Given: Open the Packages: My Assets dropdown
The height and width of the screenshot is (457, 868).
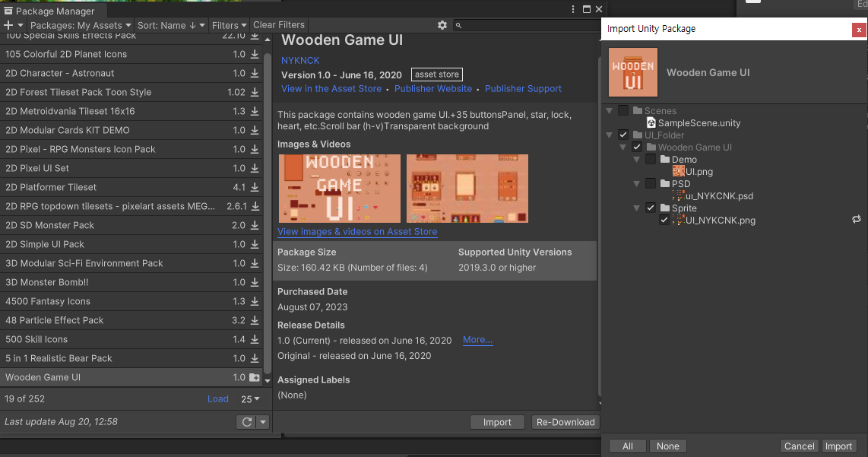Looking at the screenshot, I should pyautogui.click(x=81, y=25).
